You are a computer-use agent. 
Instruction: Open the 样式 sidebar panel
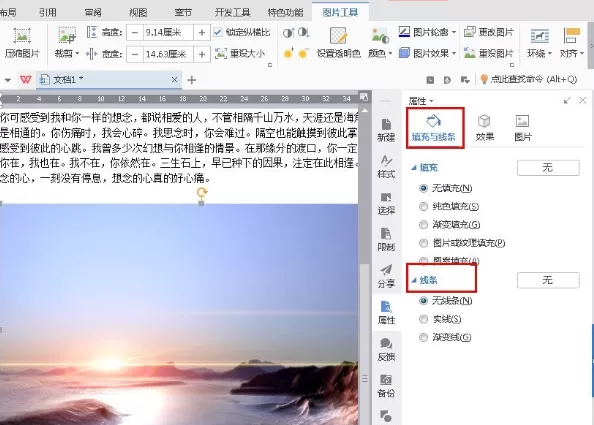386,167
